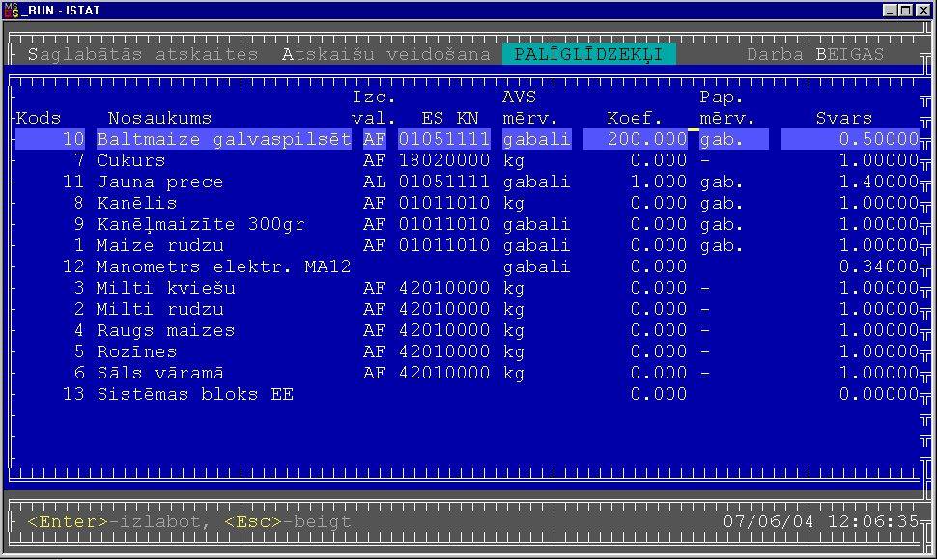Select the row 'Baltmaize galvaspilsēt'

468,139
